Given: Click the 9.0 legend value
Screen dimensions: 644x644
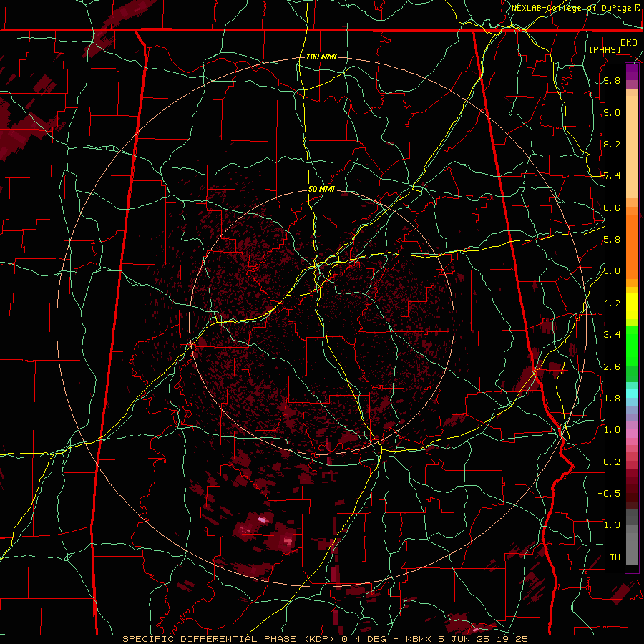Looking at the screenshot, I should [x=612, y=112].
